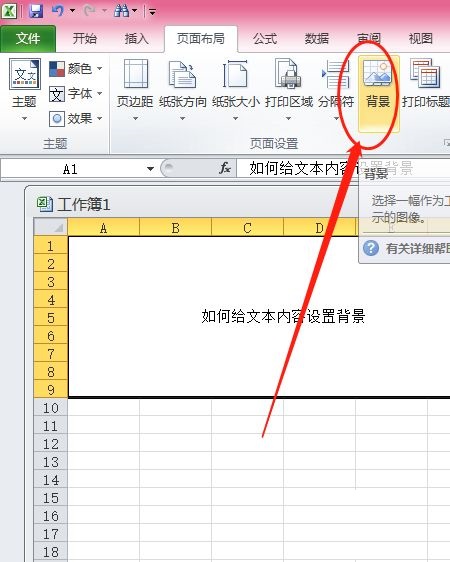450x562 pixels.
Task: Open the 文件 (File) tab
Action: tap(28, 38)
